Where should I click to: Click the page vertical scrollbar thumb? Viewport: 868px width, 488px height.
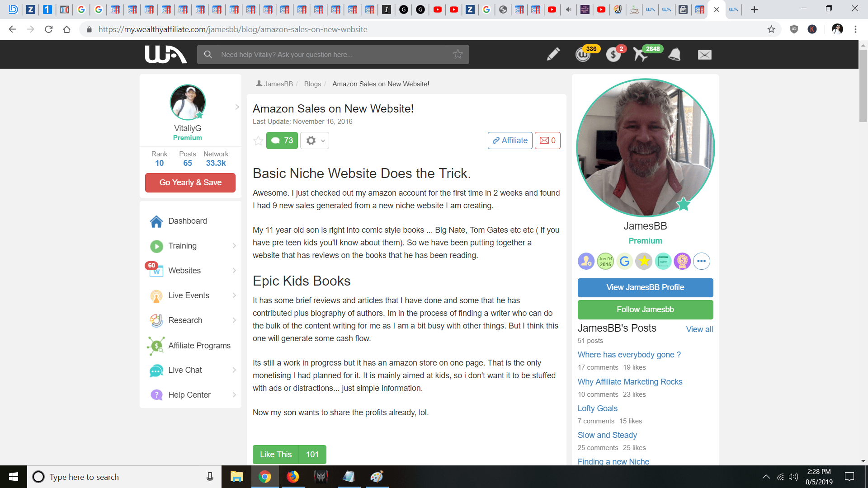pos(863,86)
